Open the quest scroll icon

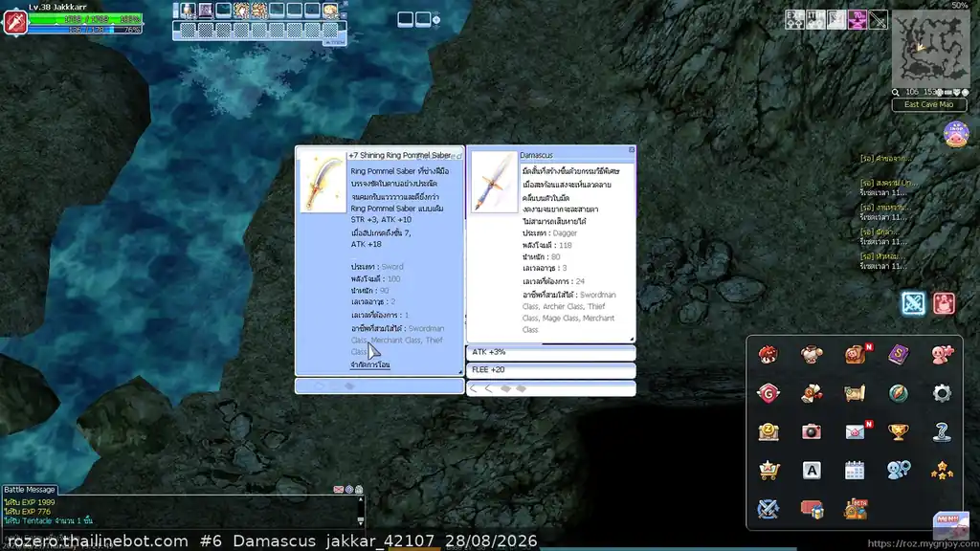(855, 393)
